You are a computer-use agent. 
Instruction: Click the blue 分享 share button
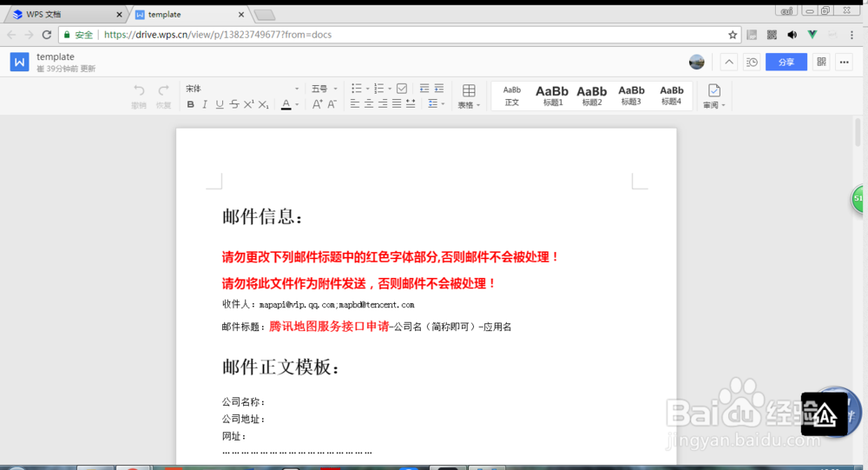click(786, 62)
